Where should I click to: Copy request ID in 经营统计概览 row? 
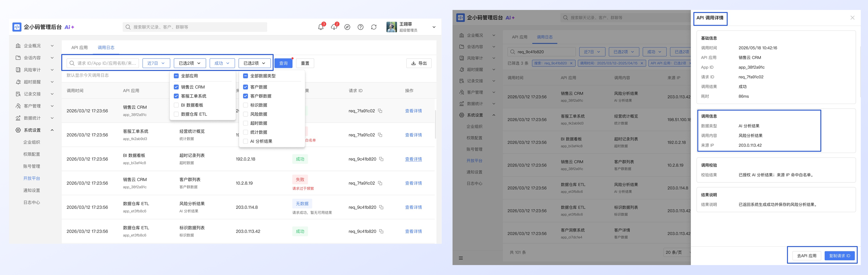click(x=380, y=135)
